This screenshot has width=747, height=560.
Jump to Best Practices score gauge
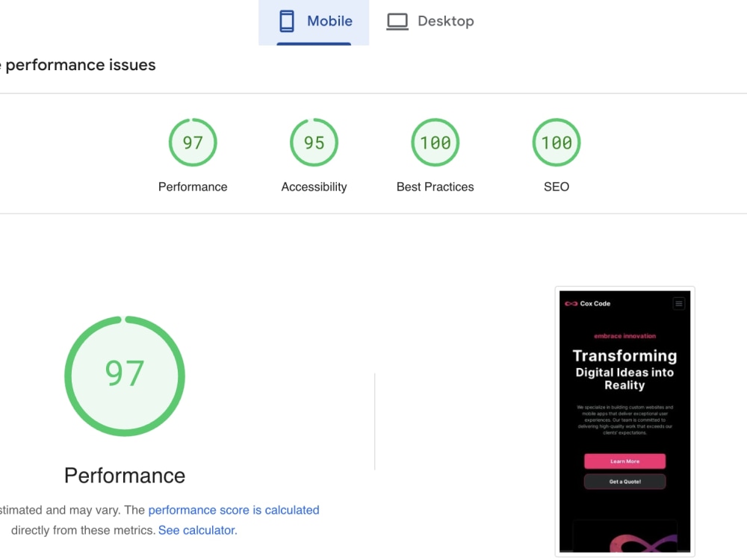tap(435, 143)
